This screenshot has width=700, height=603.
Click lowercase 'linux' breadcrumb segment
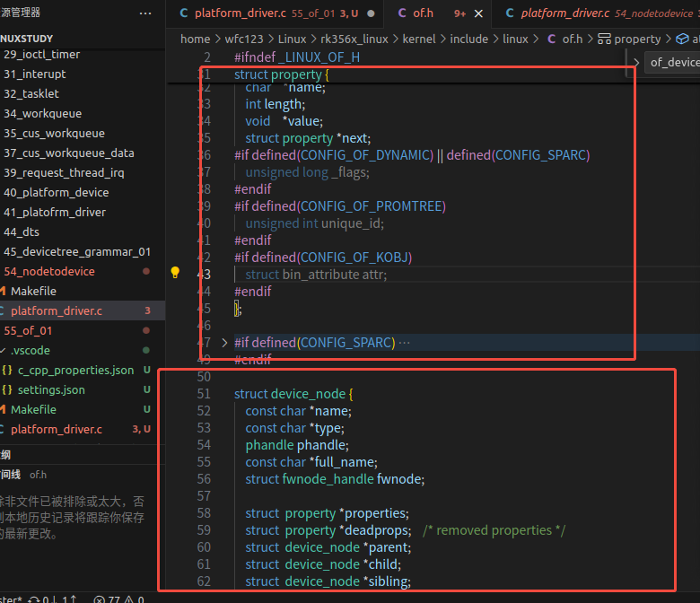[515, 39]
